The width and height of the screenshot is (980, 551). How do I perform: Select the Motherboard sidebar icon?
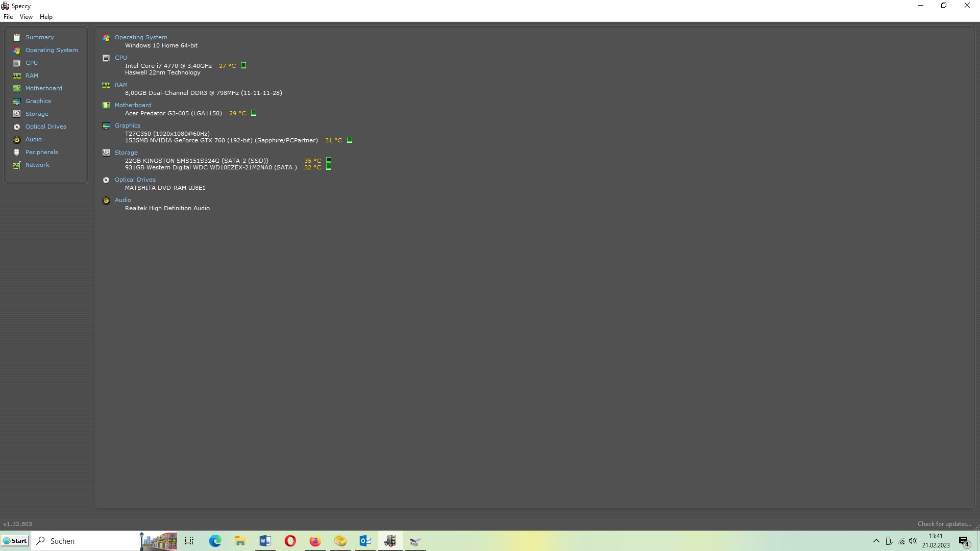pyautogui.click(x=17, y=89)
